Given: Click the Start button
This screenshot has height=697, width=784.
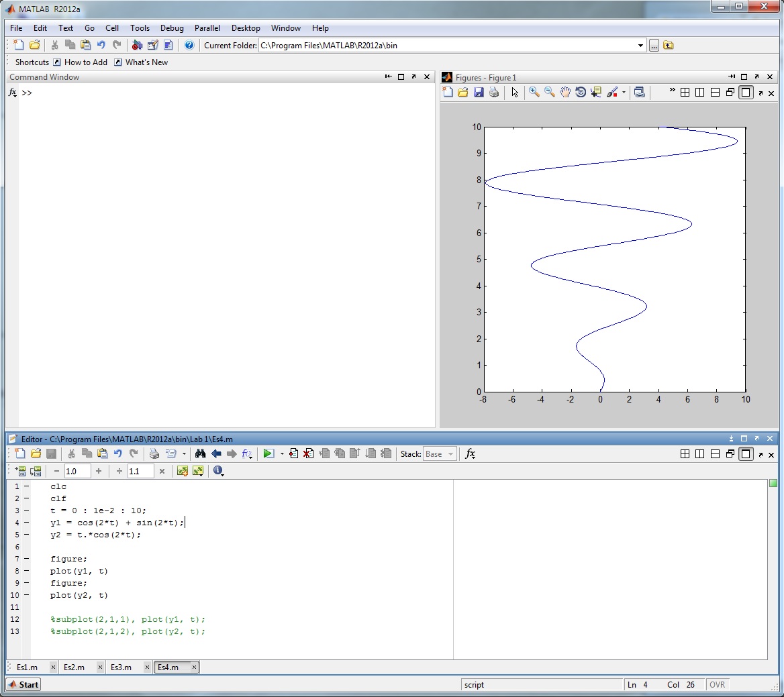Looking at the screenshot, I should click(x=23, y=685).
